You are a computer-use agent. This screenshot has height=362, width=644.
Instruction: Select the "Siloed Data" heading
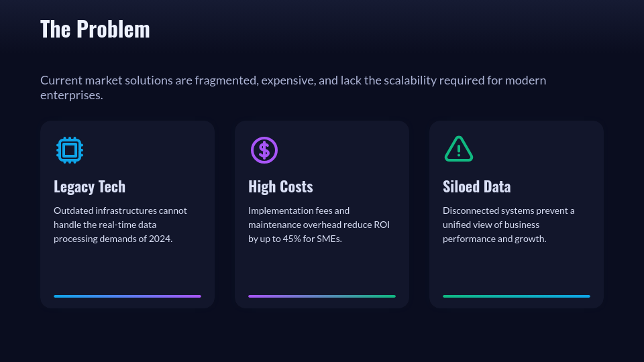click(x=476, y=186)
